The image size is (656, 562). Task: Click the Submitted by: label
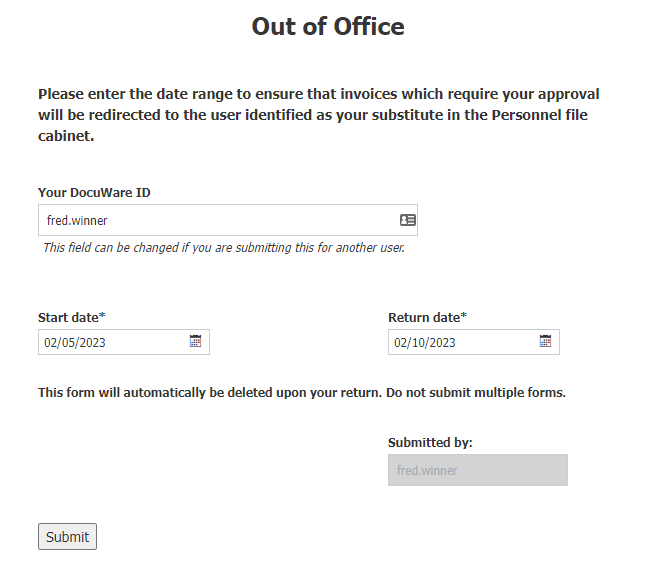(x=430, y=442)
